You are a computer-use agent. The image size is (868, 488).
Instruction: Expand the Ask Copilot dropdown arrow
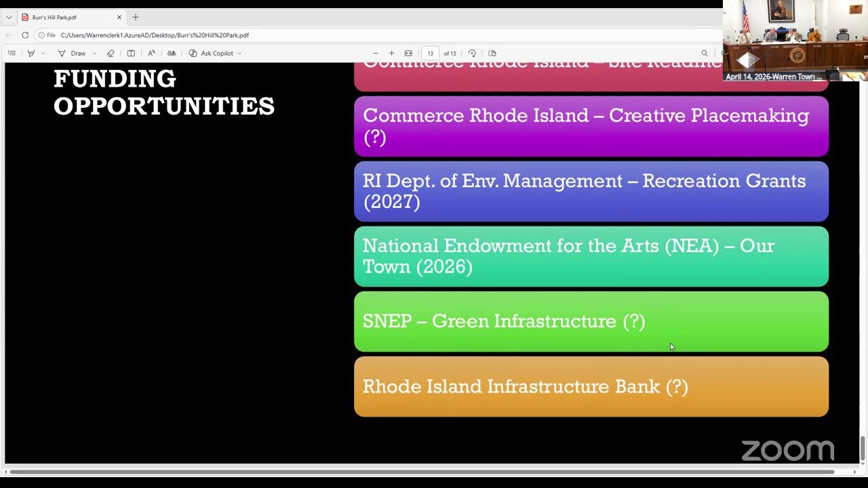click(239, 53)
